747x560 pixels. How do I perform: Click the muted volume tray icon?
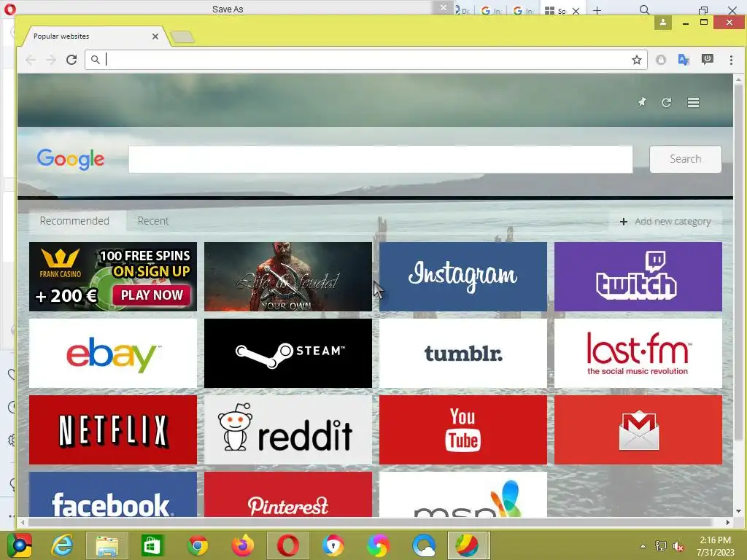tap(678, 546)
